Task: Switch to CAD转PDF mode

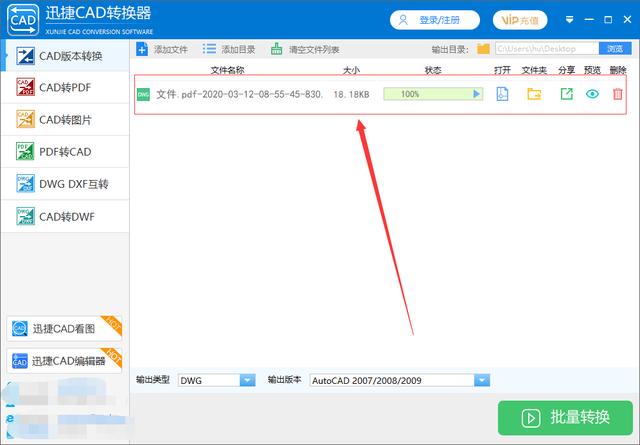Action: click(x=65, y=87)
